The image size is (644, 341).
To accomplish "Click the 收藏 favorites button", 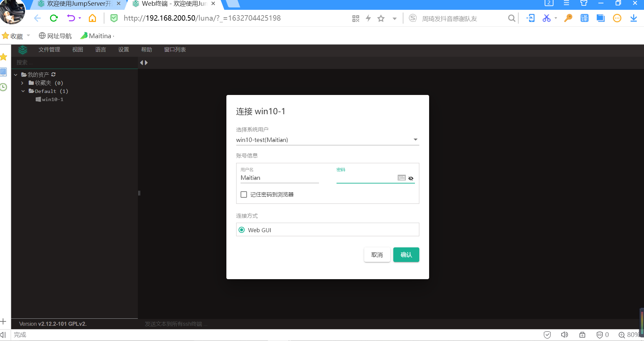I will pyautogui.click(x=13, y=36).
